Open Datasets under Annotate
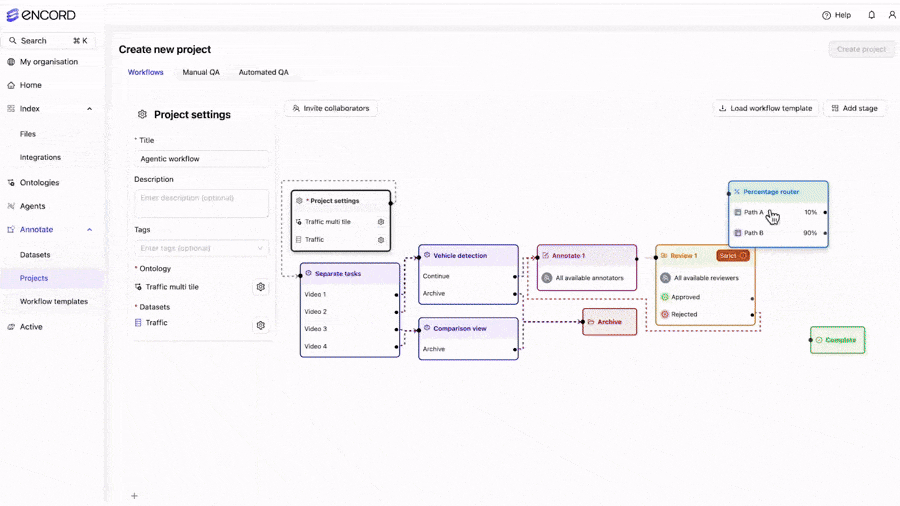This screenshot has width=900, height=506. tap(35, 255)
